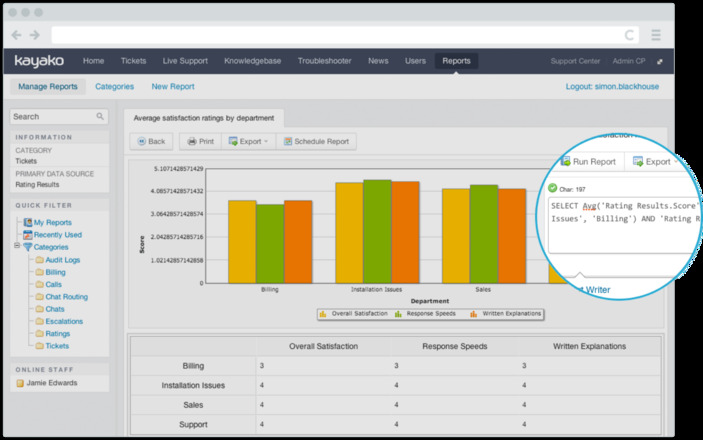Click Run Report in the magnified view
Viewport: 703px width, 440px height.
click(587, 161)
